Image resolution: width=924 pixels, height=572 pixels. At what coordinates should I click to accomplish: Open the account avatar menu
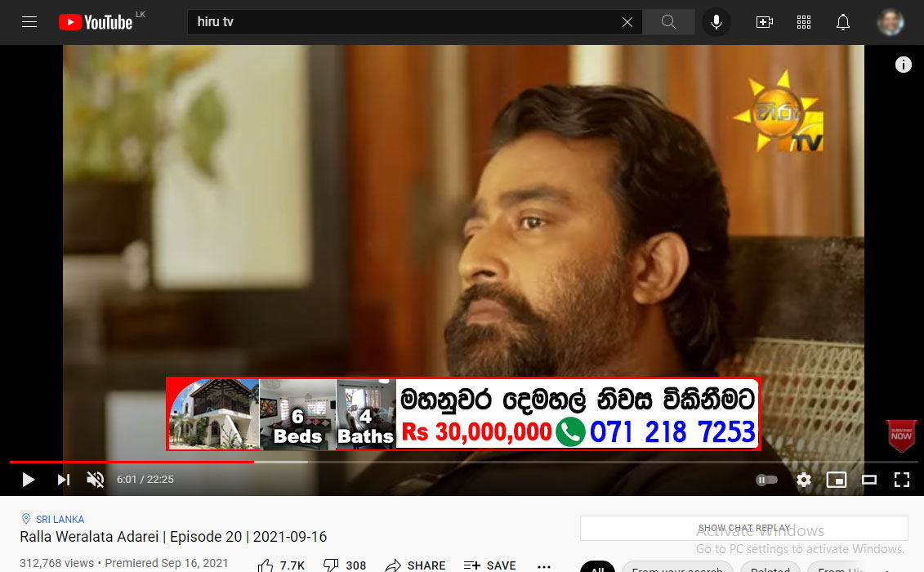coord(890,22)
